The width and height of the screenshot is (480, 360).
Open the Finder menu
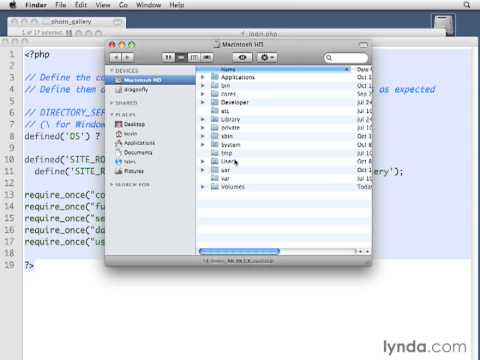(36, 5)
